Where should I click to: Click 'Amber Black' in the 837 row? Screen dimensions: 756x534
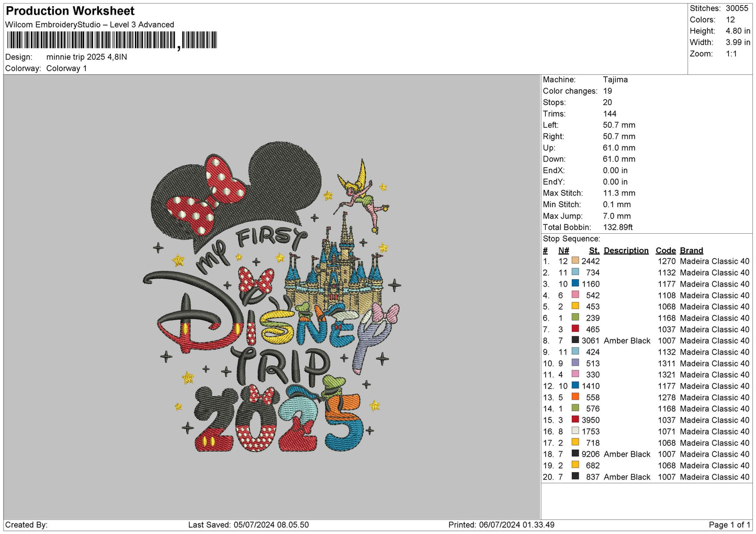pos(627,476)
